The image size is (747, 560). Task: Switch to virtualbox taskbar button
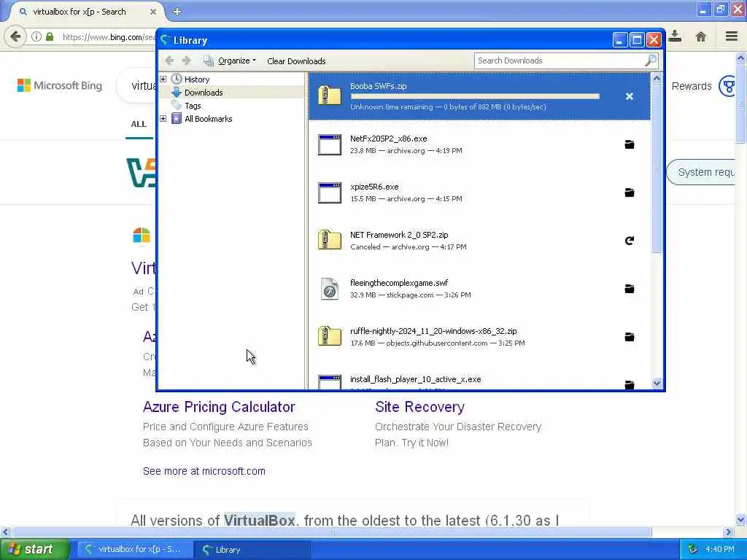tap(135, 550)
